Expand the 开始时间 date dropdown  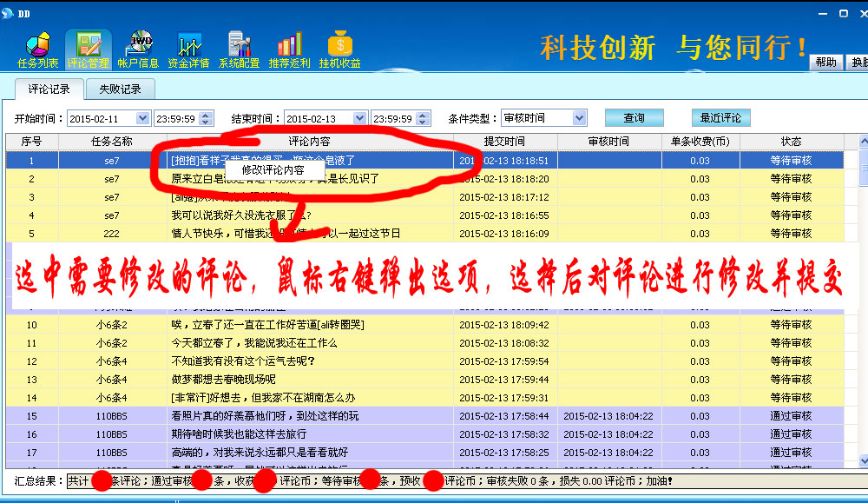143,118
